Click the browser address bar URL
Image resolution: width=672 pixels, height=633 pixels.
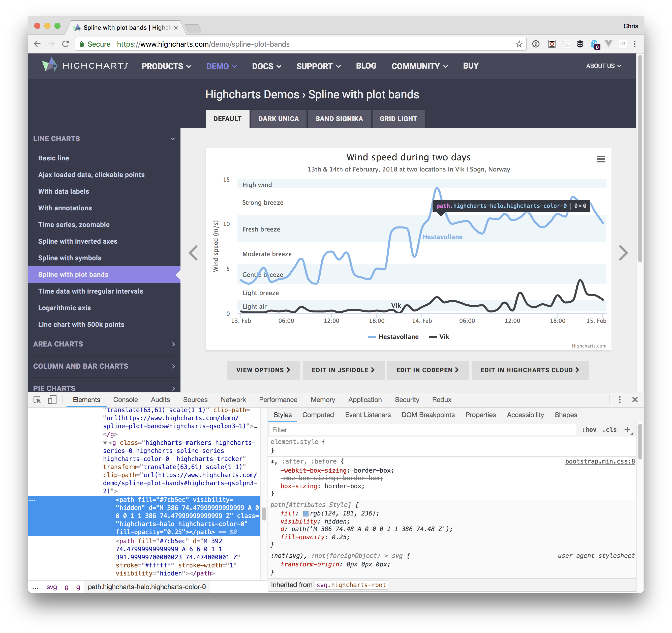(x=203, y=44)
